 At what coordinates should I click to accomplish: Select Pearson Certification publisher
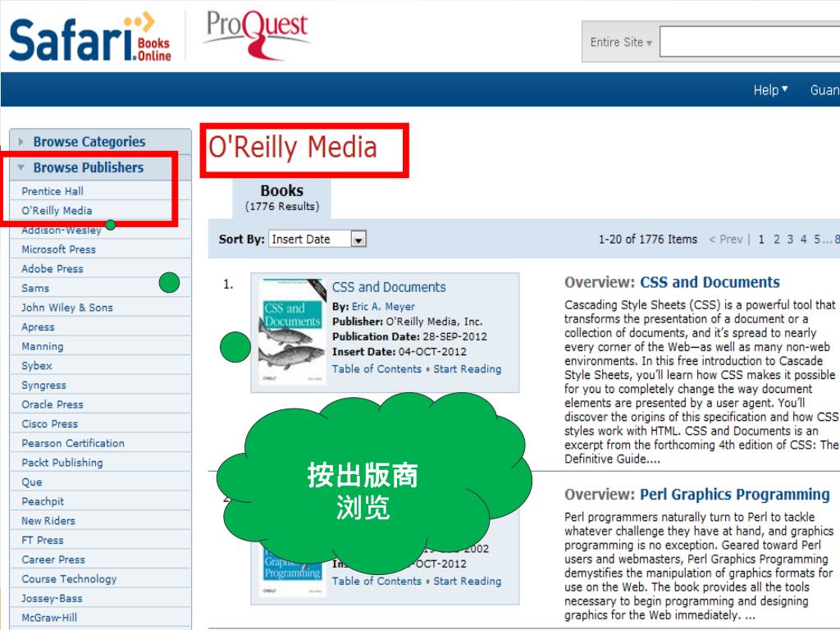coord(73,443)
